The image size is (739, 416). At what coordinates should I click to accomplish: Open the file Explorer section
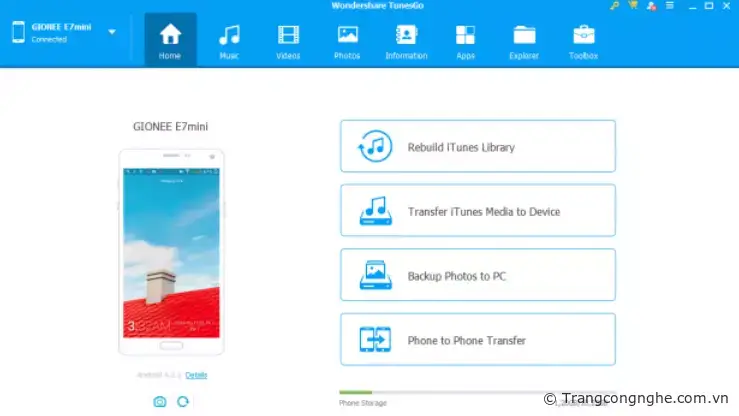pos(524,41)
